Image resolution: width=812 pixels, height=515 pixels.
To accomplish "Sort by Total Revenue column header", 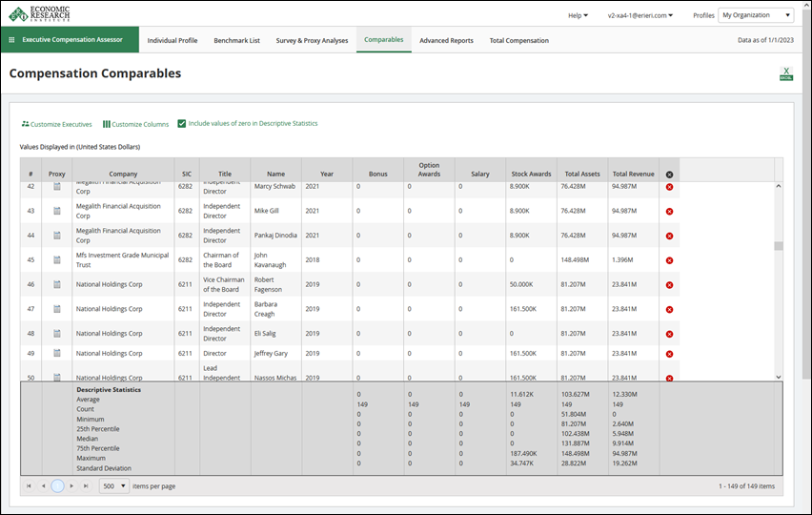I will 634,175.
